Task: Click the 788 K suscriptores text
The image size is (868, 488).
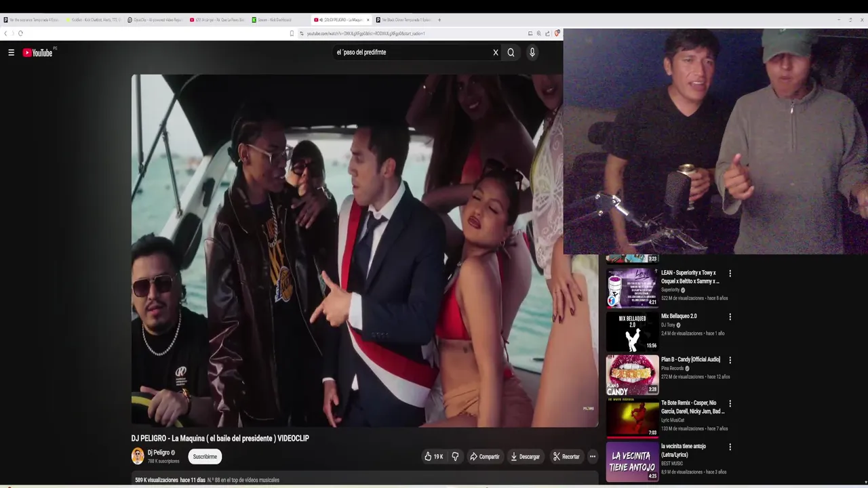Action: 163,461
